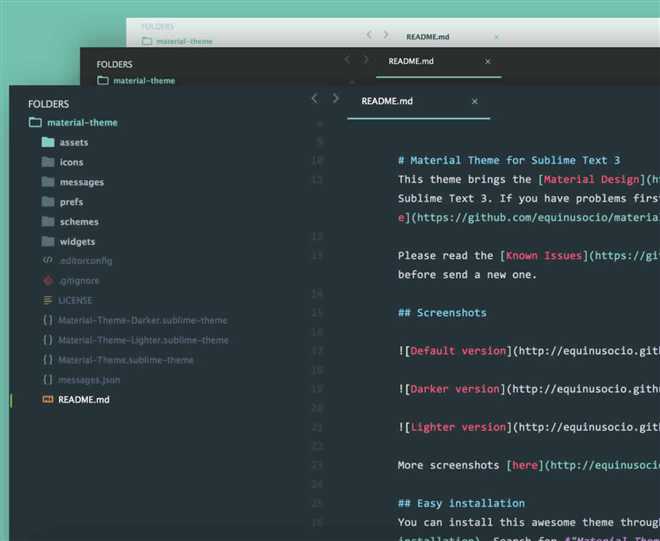The image size is (660, 541).
Task: Open the LICENSE file
Action: [x=75, y=300]
